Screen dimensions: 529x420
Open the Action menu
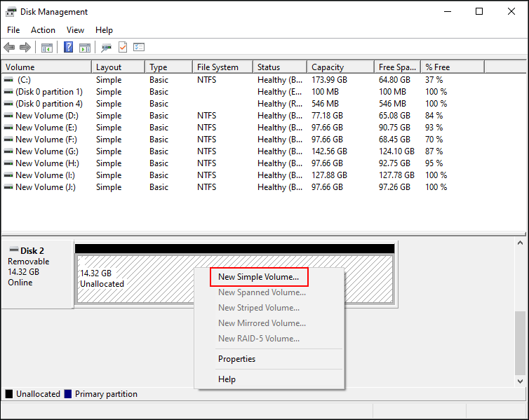(43, 30)
